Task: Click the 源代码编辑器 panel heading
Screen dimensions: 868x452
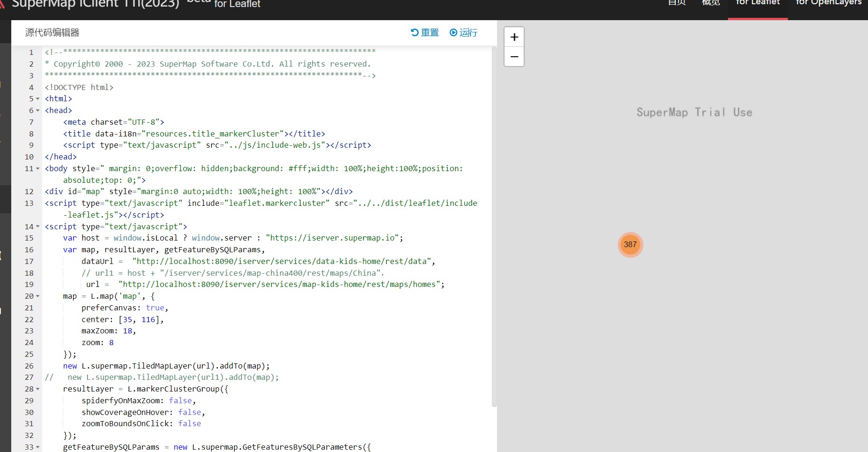Action: point(52,32)
